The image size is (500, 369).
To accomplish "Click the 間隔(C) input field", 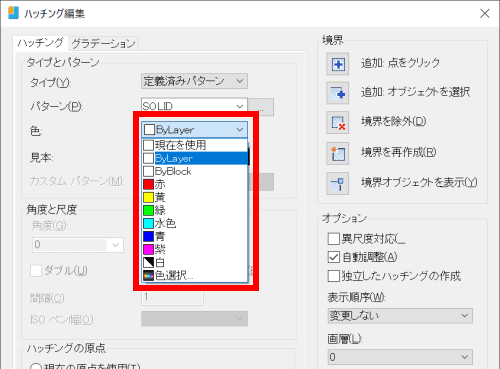I will [x=172, y=297].
